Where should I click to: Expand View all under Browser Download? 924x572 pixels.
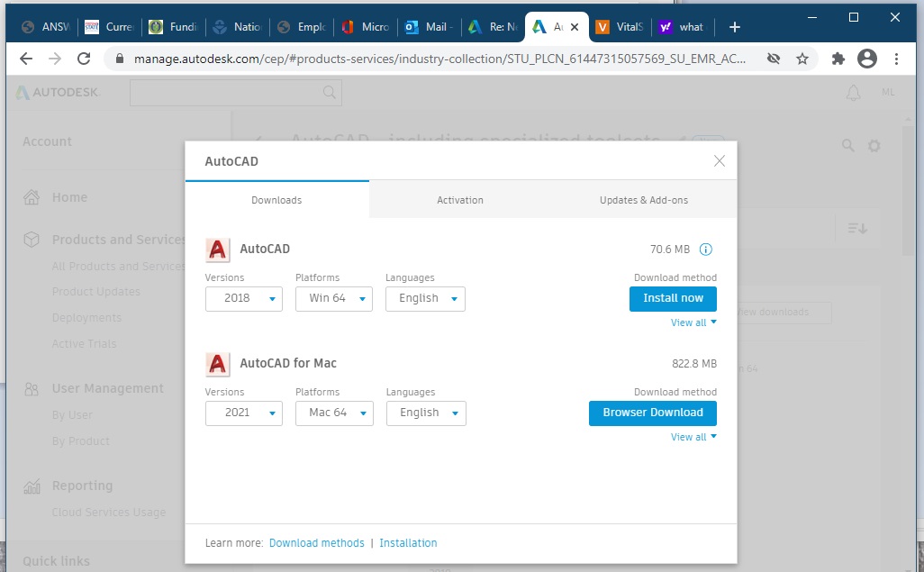point(693,437)
